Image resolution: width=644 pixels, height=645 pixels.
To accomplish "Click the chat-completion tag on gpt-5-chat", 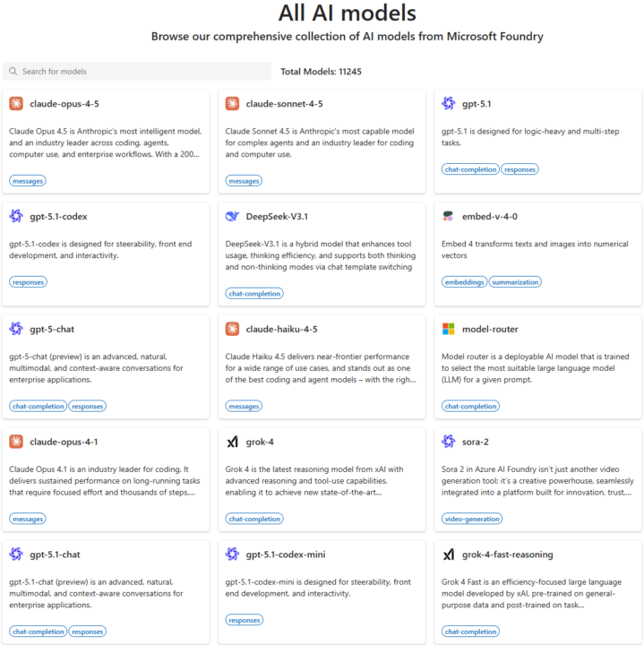I will click(x=39, y=406).
